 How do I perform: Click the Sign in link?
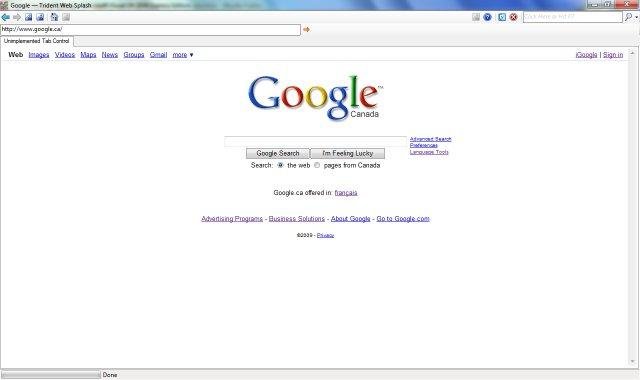(x=613, y=55)
